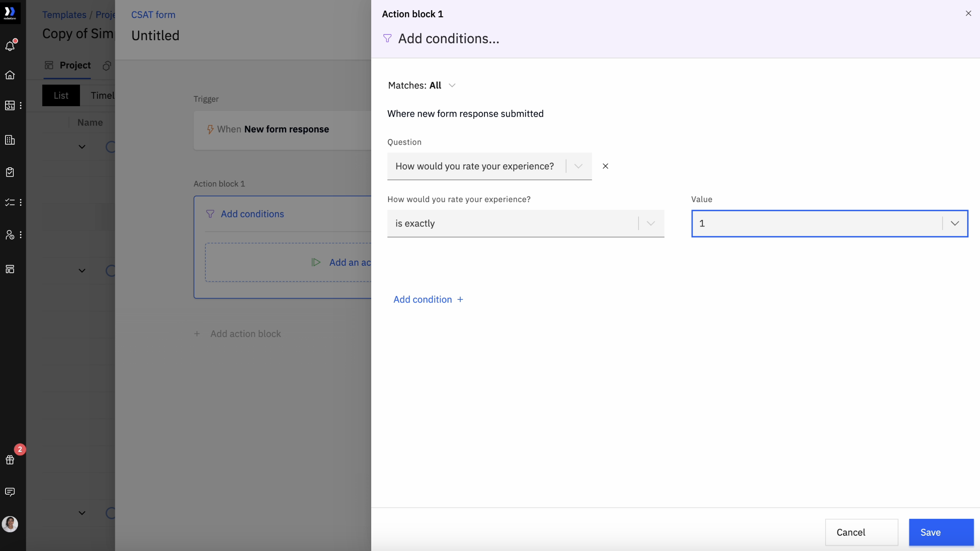Open the chat support sidebar icon
The width and height of the screenshot is (980, 551).
pos(10,492)
